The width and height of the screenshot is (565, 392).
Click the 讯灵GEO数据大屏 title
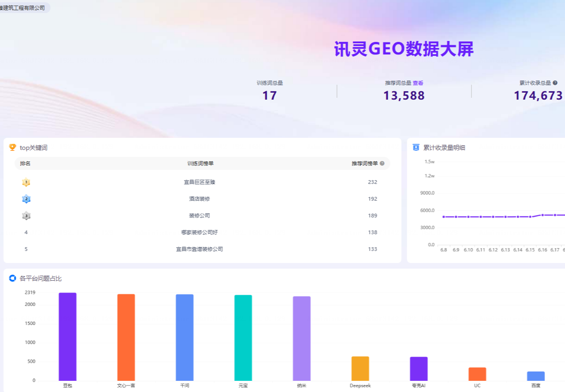(x=404, y=49)
